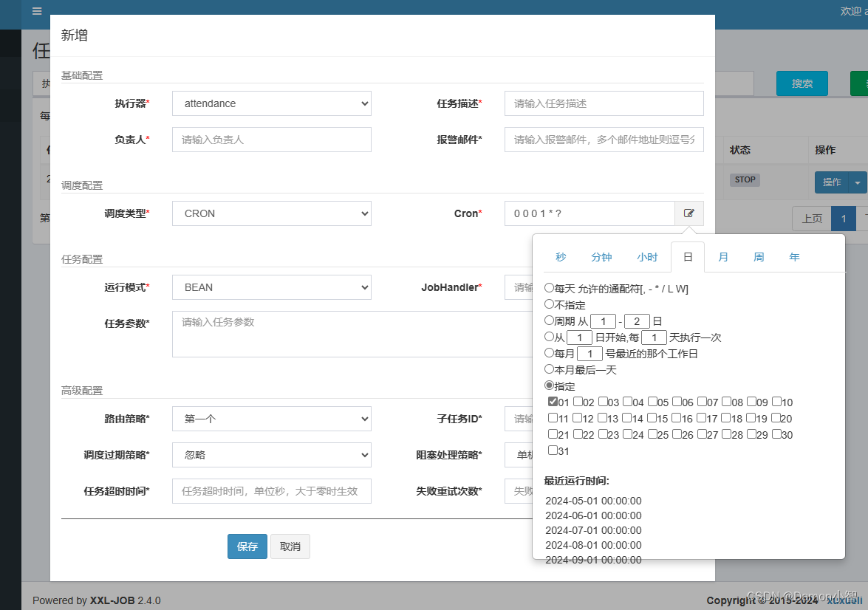Select the 不指定 radio option
The height and width of the screenshot is (610, 868).
coord(549,304)
